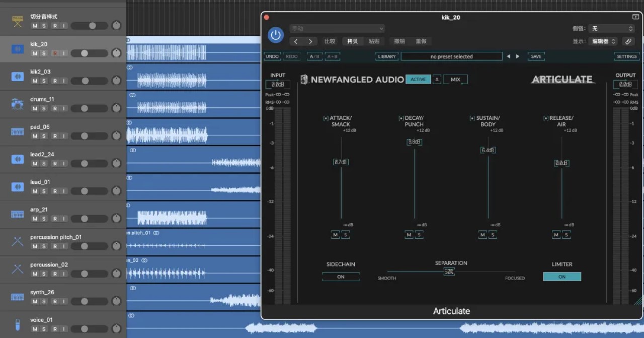The width and height of the screenshot is (644, 338).
Task: Click the SEPARATION 50% slider handle
Action: pyautogui.click(x=449, y=272)
